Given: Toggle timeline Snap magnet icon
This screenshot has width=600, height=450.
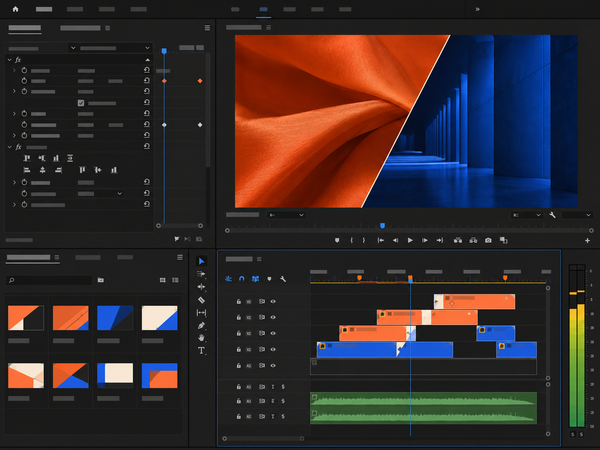Looking at the screenshot, I should point(241,279).
